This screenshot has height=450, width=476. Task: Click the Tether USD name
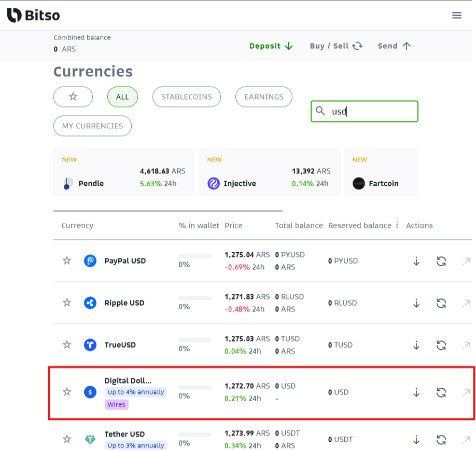coord(124,434)
